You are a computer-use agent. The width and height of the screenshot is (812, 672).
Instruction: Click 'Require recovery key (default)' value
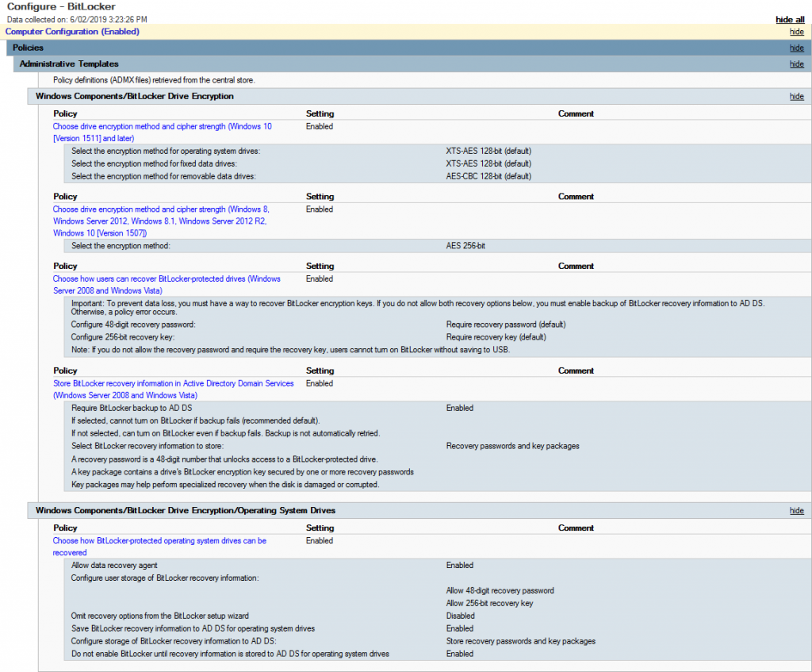point(496,336)
